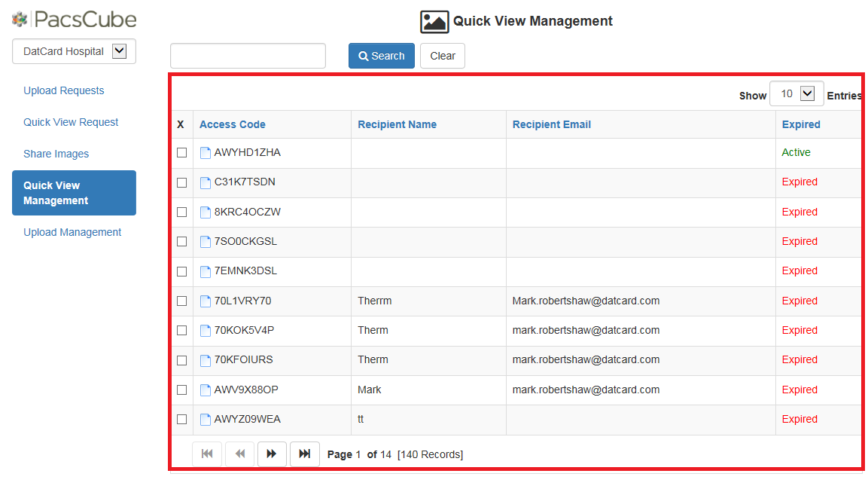Click the document icon next to 7EMNK3DSL

[x=206, y=272]
